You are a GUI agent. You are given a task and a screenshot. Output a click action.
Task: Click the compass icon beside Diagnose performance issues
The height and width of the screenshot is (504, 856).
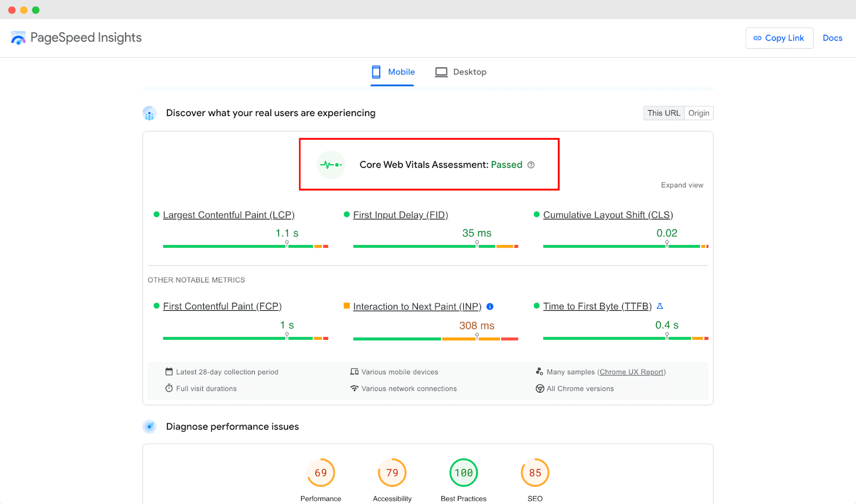(149, 426)
